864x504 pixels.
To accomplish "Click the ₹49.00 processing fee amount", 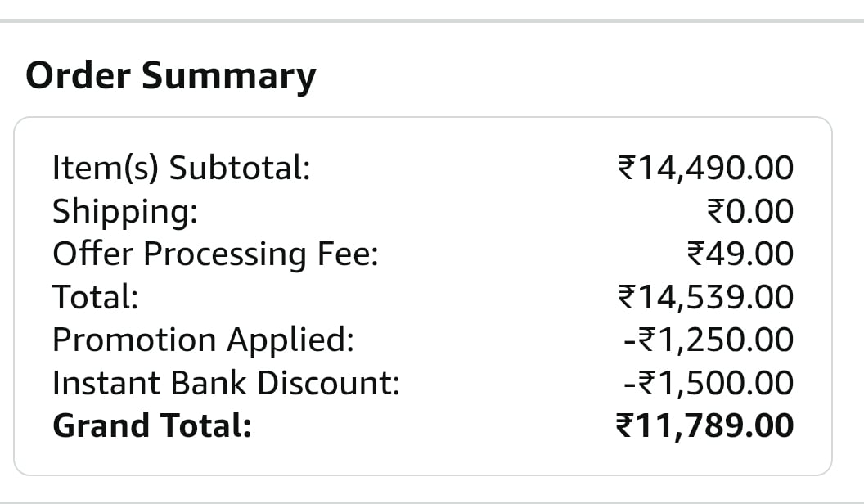I will [740, 254].
